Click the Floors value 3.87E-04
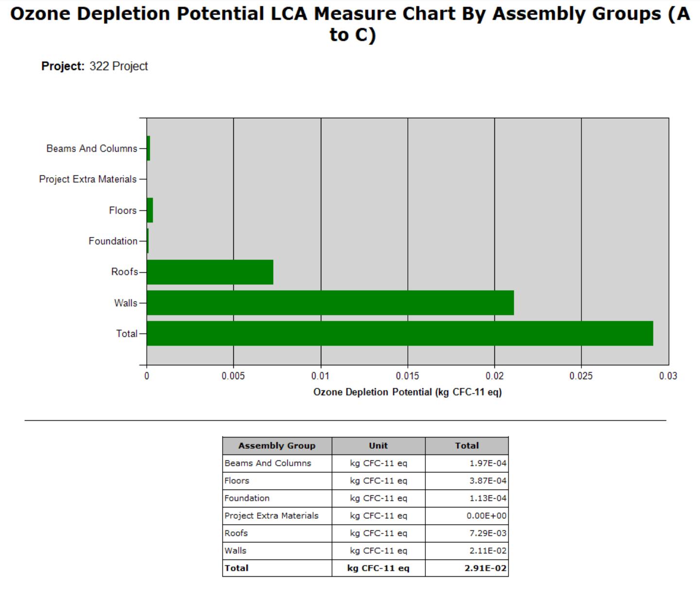Image resolution: width=700 pixels, height=589 pixels. 488,481
